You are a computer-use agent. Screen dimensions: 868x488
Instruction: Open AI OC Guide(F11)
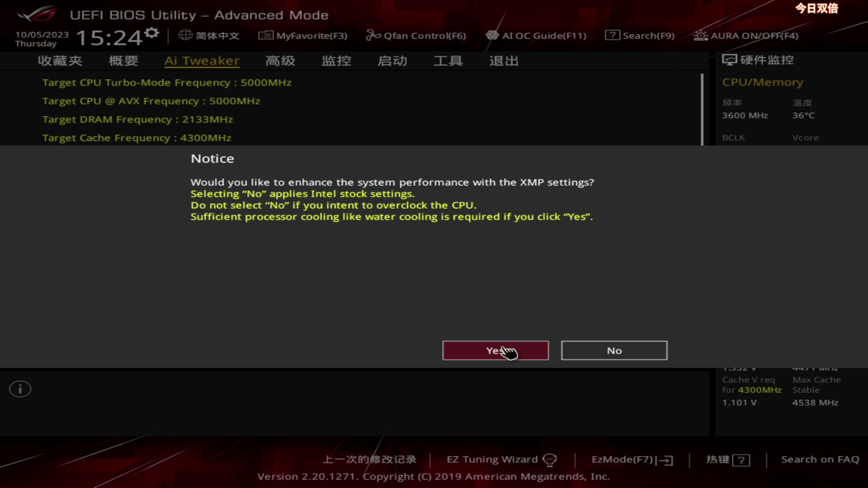click(536, 35)
